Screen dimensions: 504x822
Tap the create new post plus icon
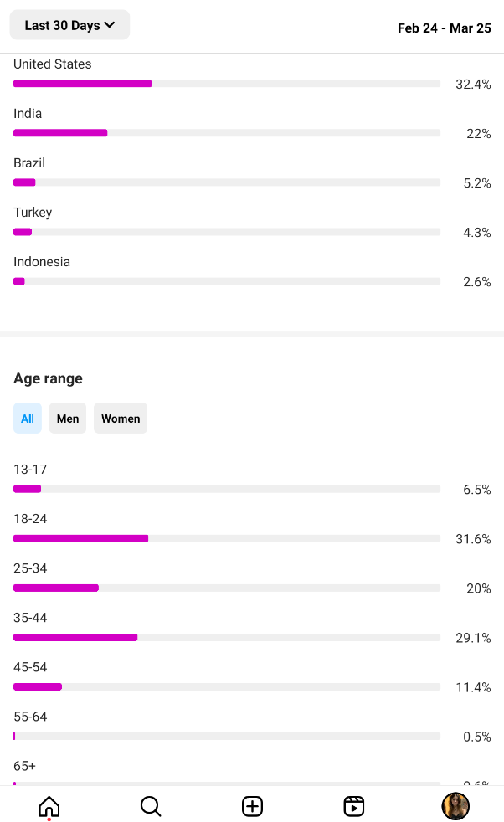pos(252,806)
